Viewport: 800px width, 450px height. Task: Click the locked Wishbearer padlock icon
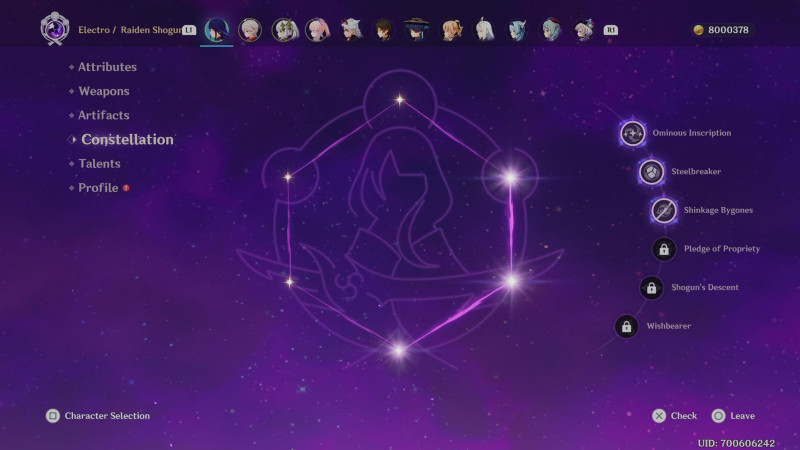click(x=627, y=327)
